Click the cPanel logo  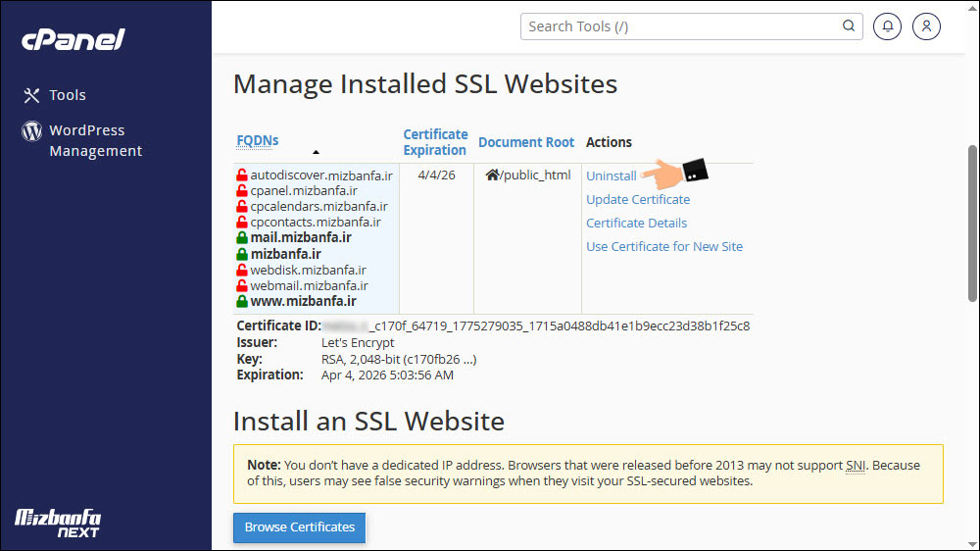(73, 39)
